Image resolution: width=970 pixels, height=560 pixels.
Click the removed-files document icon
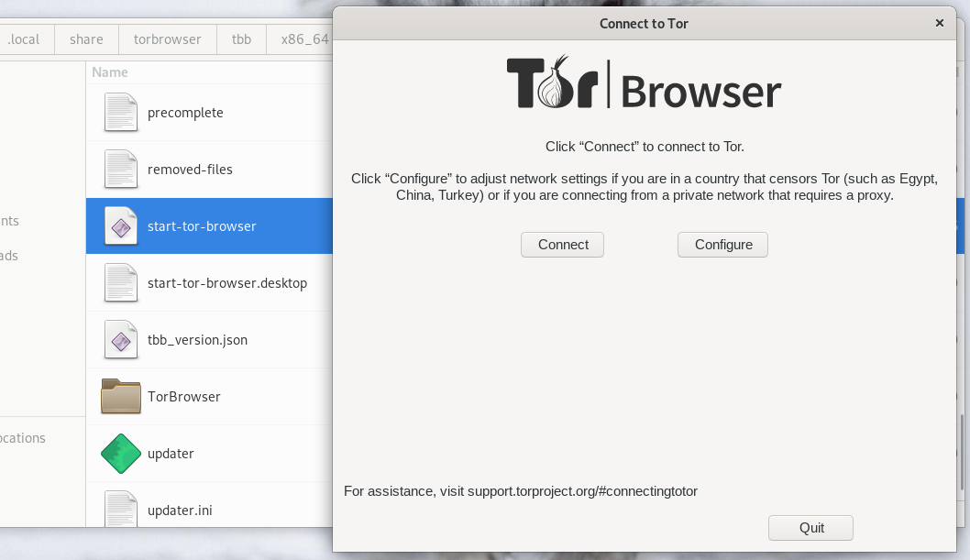point(121,169)
